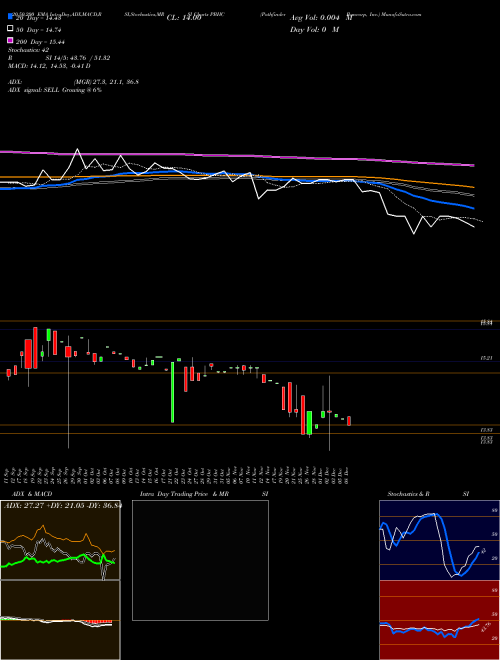This screenshot has height=660, width=500.
Task: Click the 'CL: 14.00' close price label
Action: (x=184, y=18)
